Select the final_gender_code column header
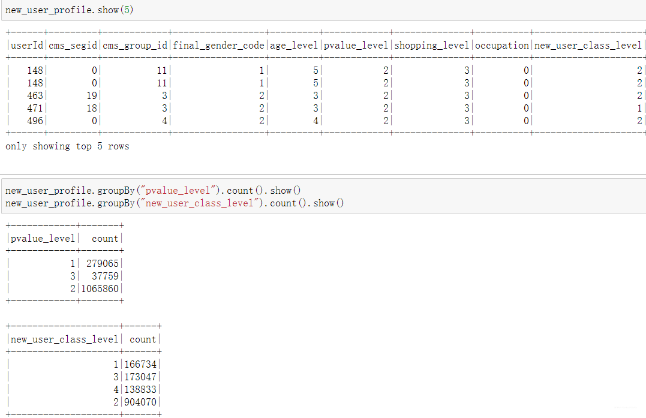 [218, 45]
